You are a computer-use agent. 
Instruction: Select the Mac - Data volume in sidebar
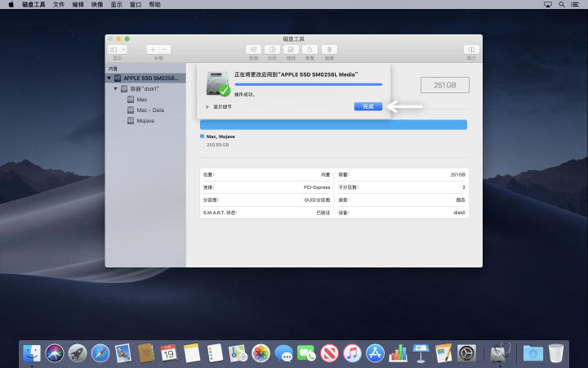point(146,110)
